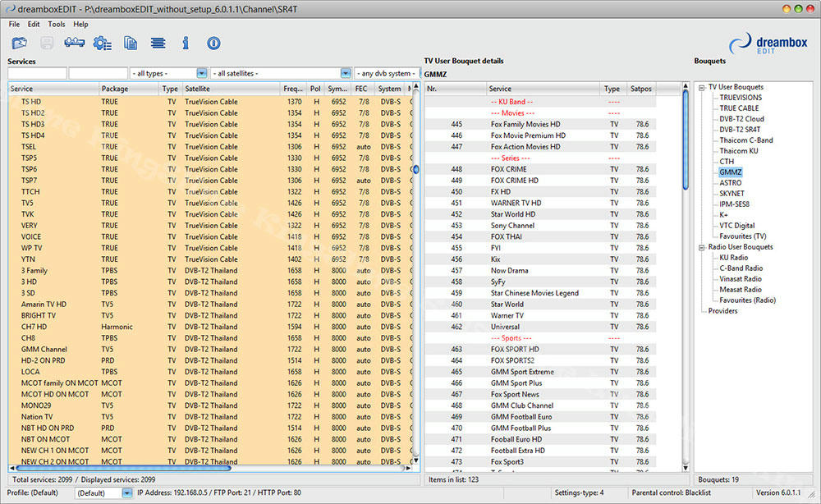This screenshot has width=821, height=504.
Task: Click 'Items in list: 123' status text
Action: click(x=453, y=479)
